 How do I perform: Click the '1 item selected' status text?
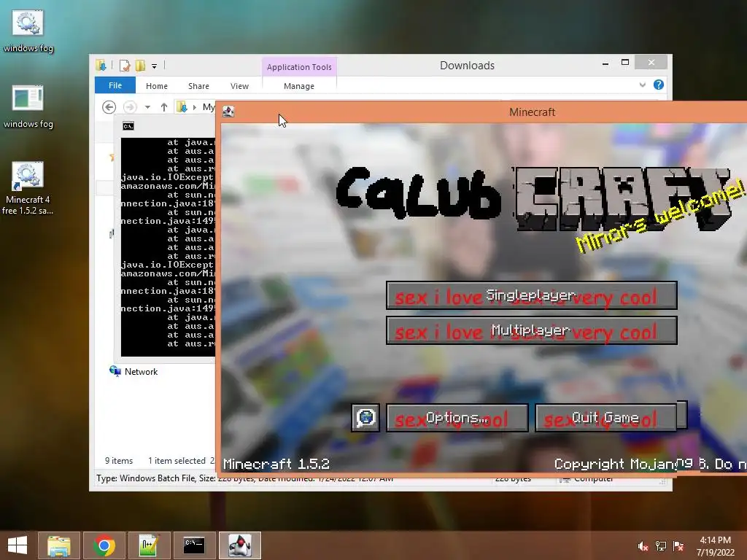click(177, 461)
